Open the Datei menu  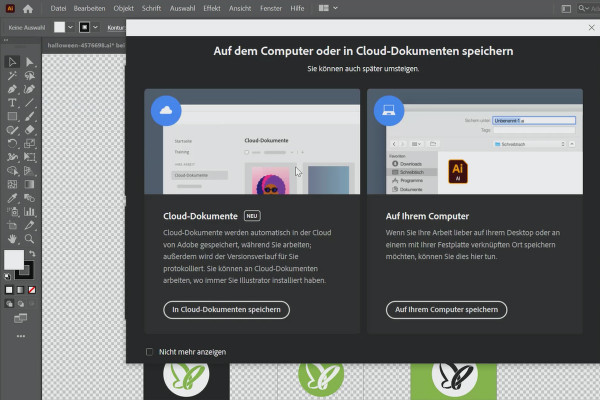(x=58, y=8)
